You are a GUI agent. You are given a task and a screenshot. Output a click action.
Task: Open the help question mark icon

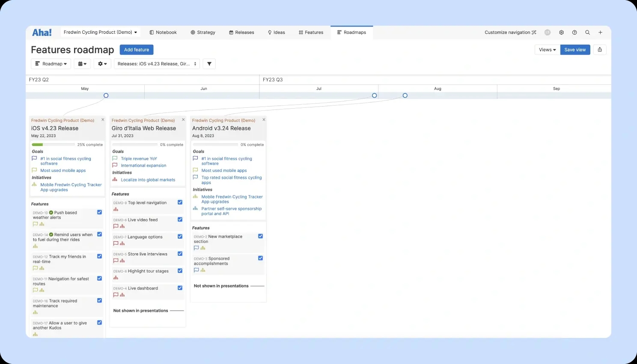(x=574, y=33)
